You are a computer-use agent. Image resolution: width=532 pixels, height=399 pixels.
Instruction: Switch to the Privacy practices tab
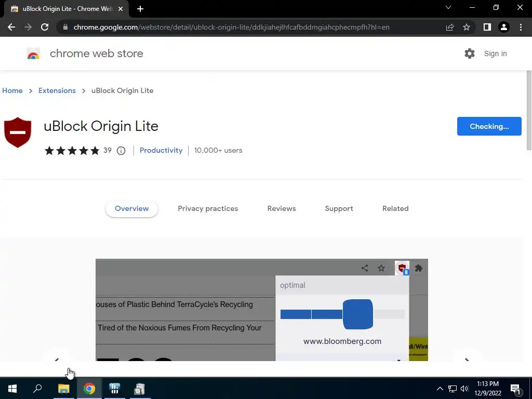(208, 209)
